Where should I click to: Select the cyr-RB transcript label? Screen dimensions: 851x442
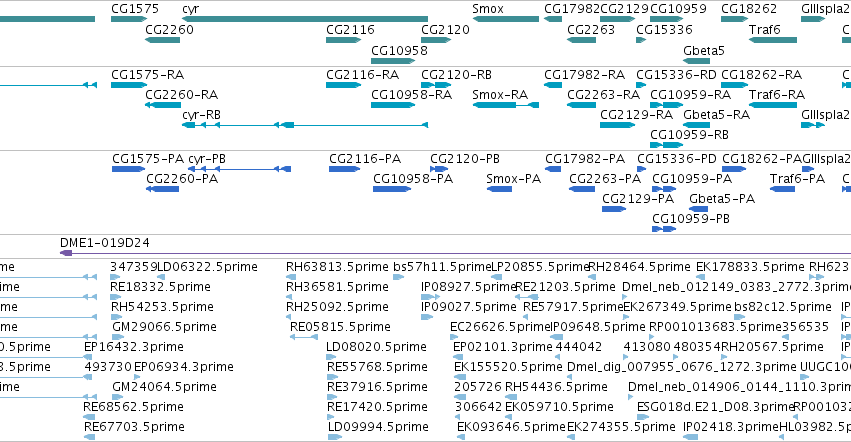point(201,115)
